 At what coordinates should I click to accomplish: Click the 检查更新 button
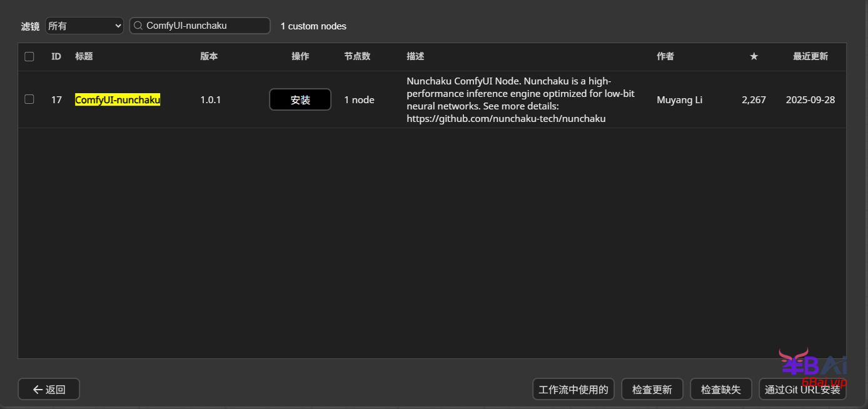(652, 389)
